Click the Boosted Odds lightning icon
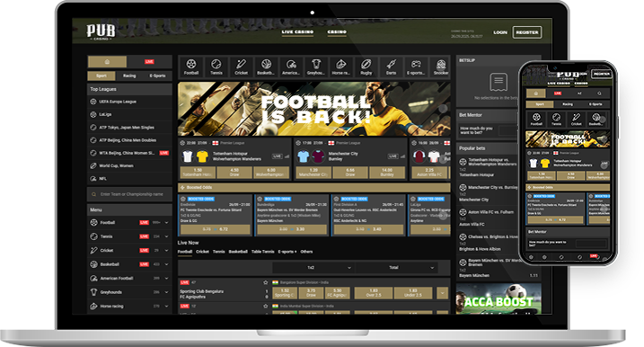The height and width of the screenshot is (347, 644). pos(182,188)
